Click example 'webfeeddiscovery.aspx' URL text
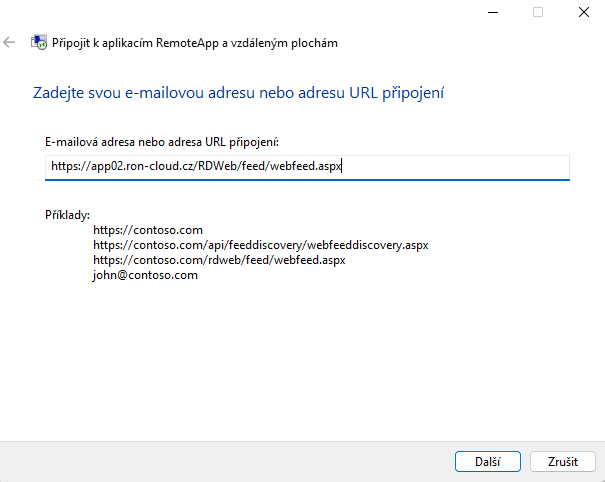 pyautogui.click(x=261, y=245)
